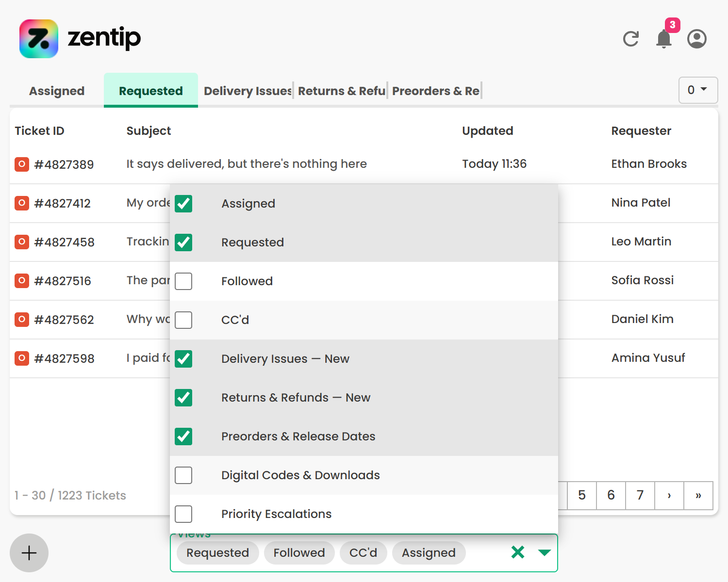Open ticket #4827562
Viewport: 728px width, 582px height.
pyautogui.click(x=64, y=320)
